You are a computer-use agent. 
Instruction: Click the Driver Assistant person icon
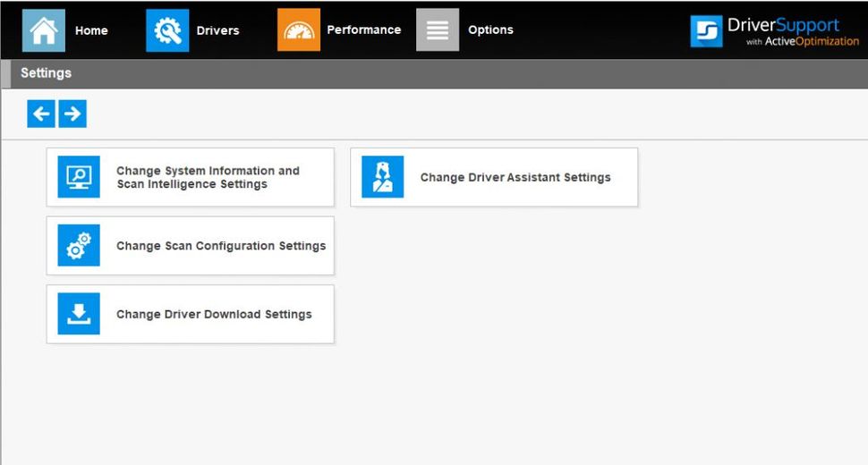point(382,177)
